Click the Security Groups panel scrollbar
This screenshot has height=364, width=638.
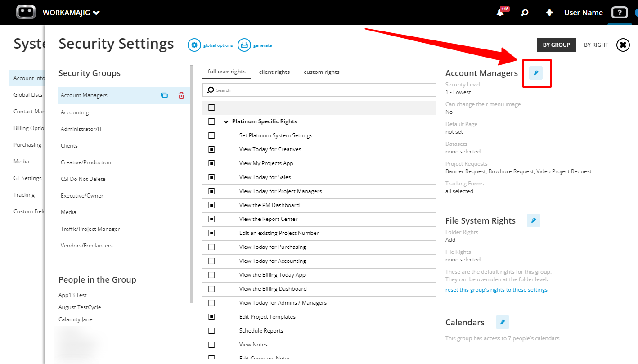coord(192,184)
